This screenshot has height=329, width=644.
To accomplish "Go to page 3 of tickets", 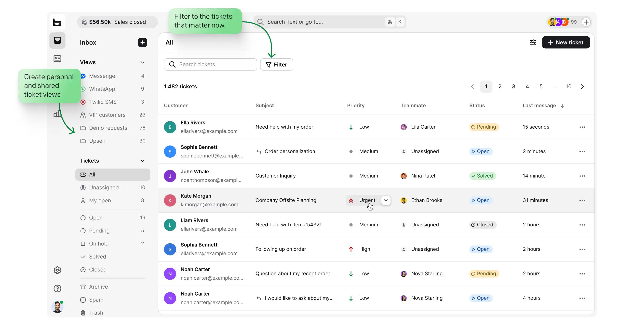I will (513, 87).
